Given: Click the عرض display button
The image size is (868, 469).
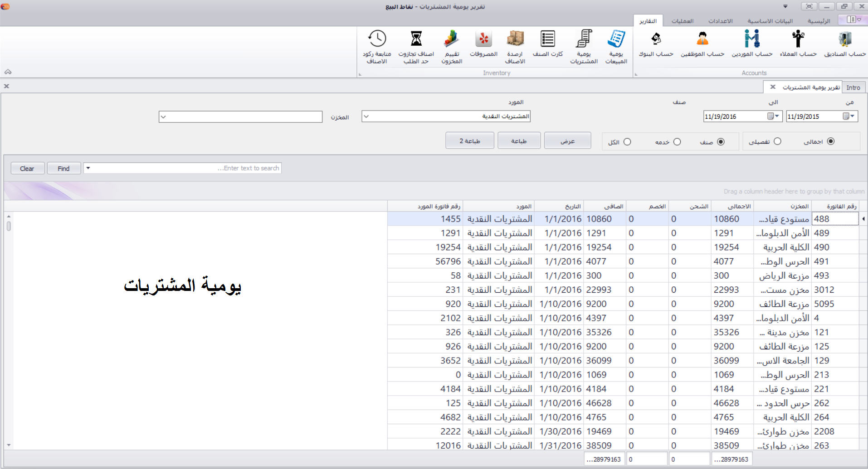Looking at the screenshot, I should click(567, 141).
